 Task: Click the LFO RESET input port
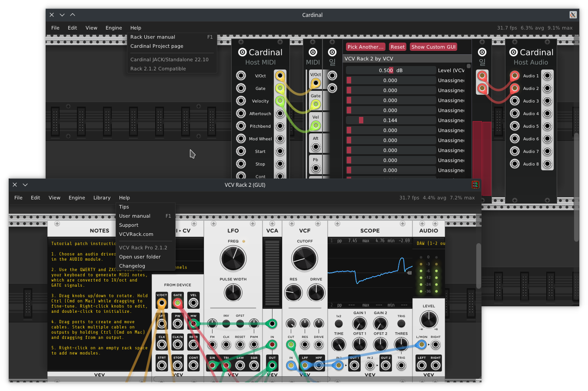tap(240, 345)
